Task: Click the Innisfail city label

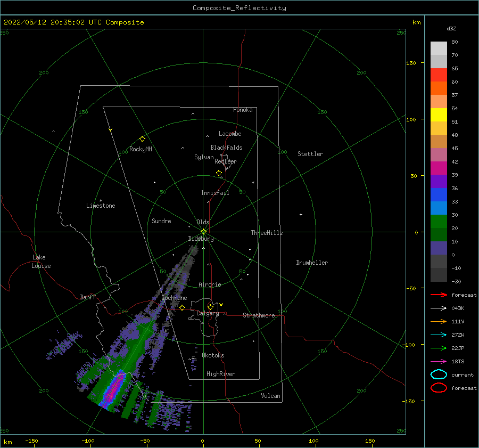Action: coord(215,193)
